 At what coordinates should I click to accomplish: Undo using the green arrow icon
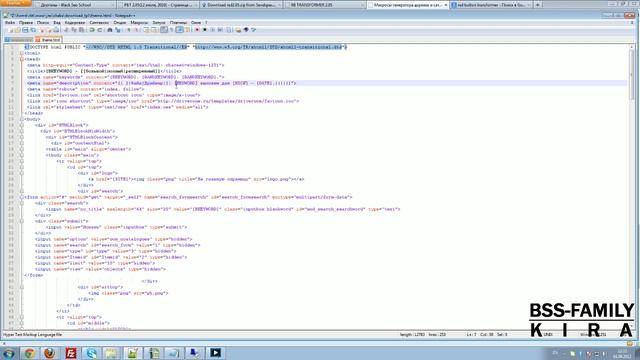click(x=92, y=30)
